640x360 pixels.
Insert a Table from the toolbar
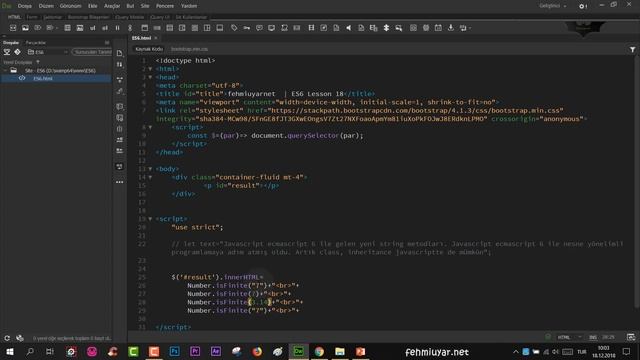(67, 28)
